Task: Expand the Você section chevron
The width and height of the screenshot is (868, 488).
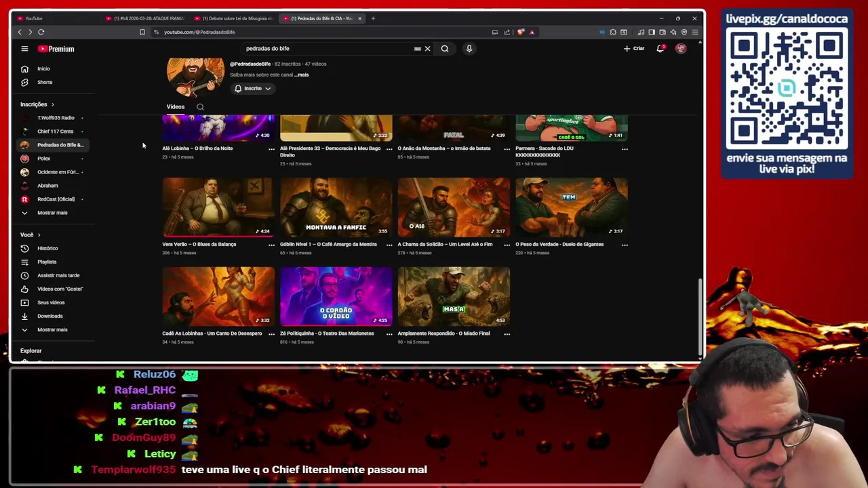Action: pos(39,235)
